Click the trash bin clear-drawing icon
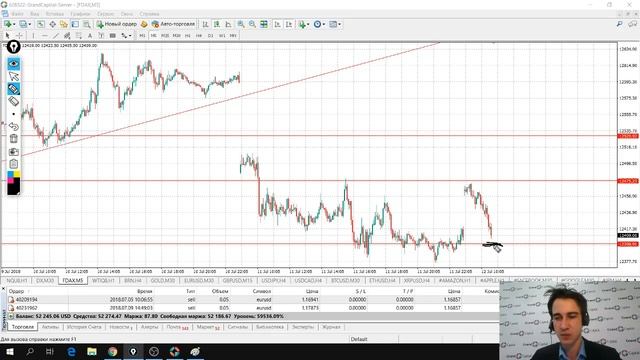The height and width of the screenshot is (360, 640). click(x=13, y=139)
